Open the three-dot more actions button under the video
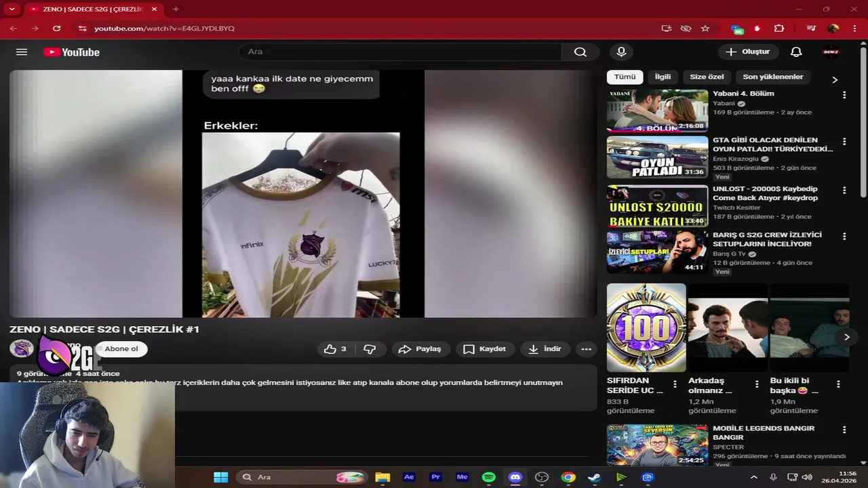868x488 pixels. pyautogui.click(x=587, y=349)
